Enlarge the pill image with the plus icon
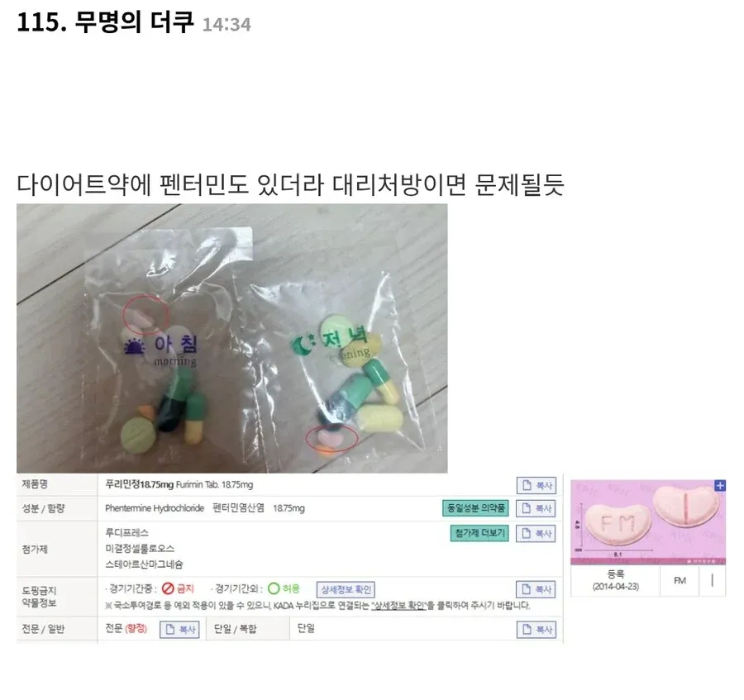Viewport: 744px width, 700px height. (x=720, y=485)
